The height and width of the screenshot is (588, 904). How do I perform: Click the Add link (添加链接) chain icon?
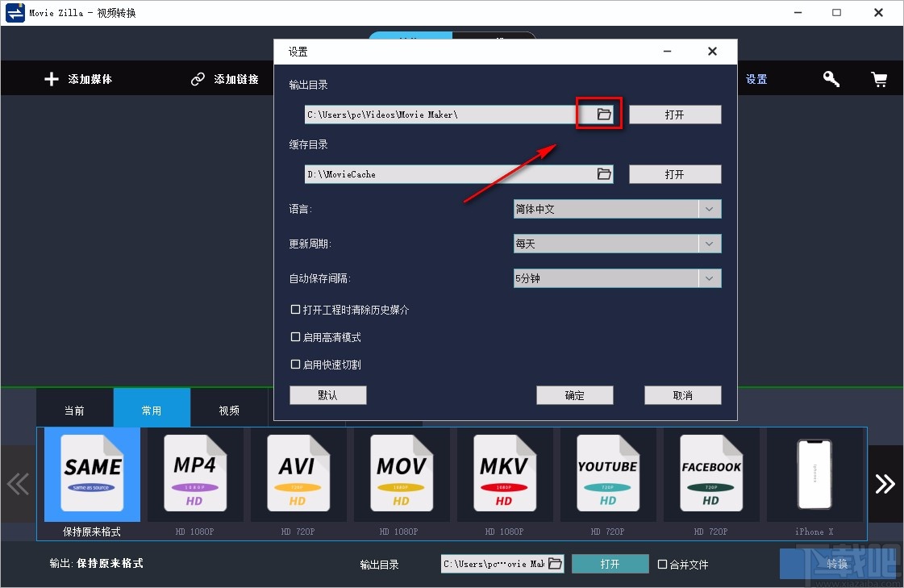(x=198, y=78)
